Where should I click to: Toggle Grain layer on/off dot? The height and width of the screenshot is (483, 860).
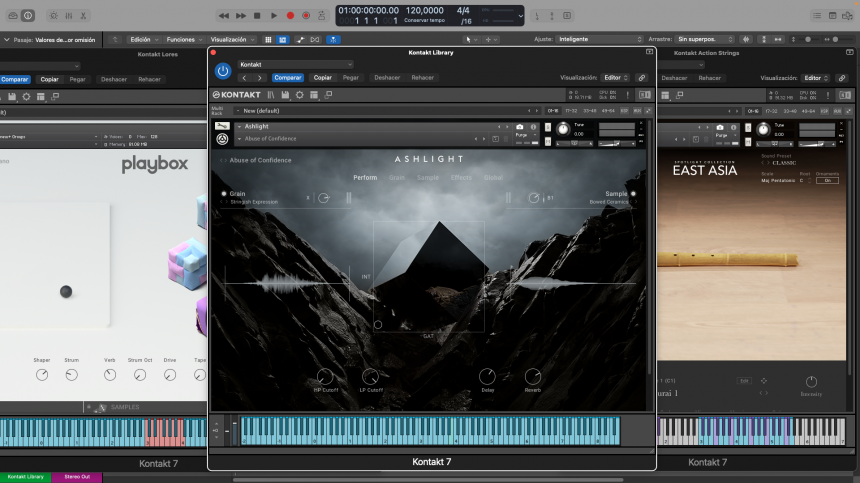tap(224, 194)
